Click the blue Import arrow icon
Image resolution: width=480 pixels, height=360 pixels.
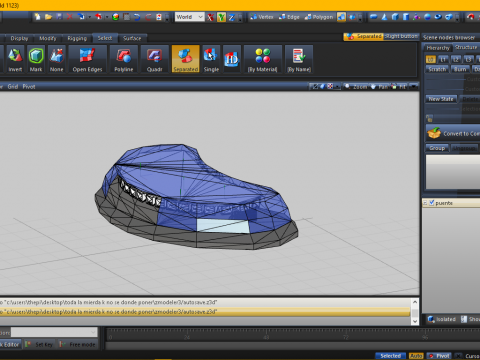pyautogui.click(x=81, y=17)
